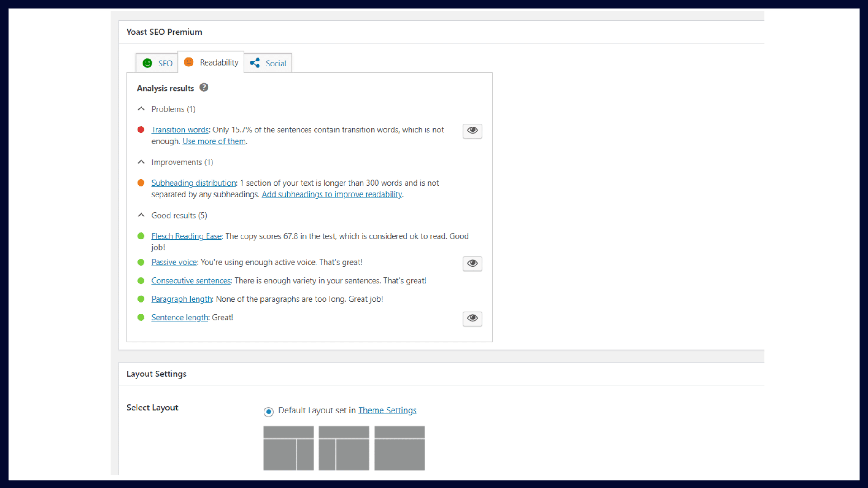
Task: Open the SEO tab
Action: click(x=157, y=63)
